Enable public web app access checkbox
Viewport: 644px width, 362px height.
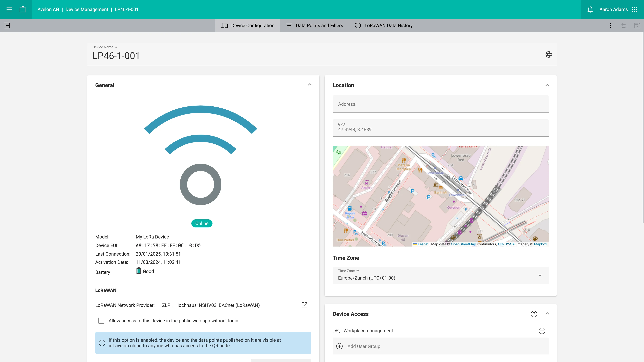point(101,321)
